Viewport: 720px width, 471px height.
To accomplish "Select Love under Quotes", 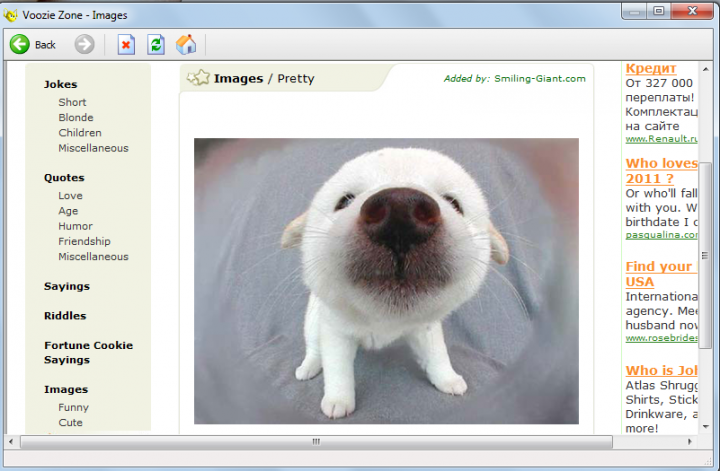I will tap(70, 196).
